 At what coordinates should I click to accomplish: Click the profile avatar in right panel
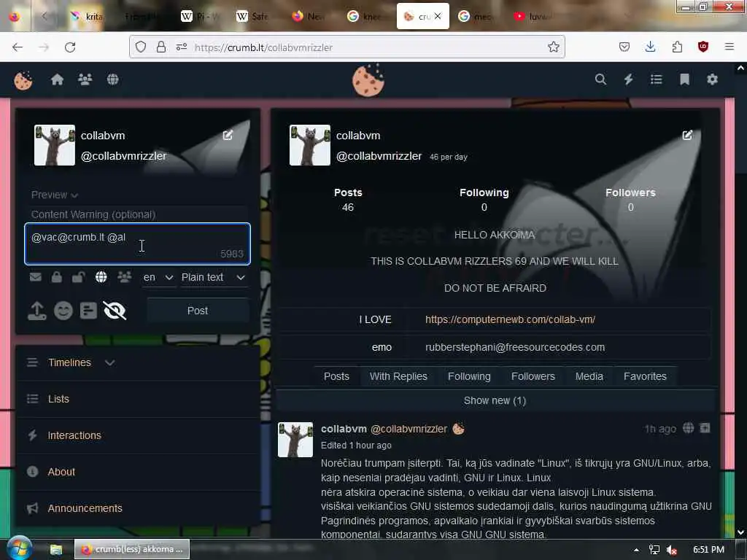309,145
